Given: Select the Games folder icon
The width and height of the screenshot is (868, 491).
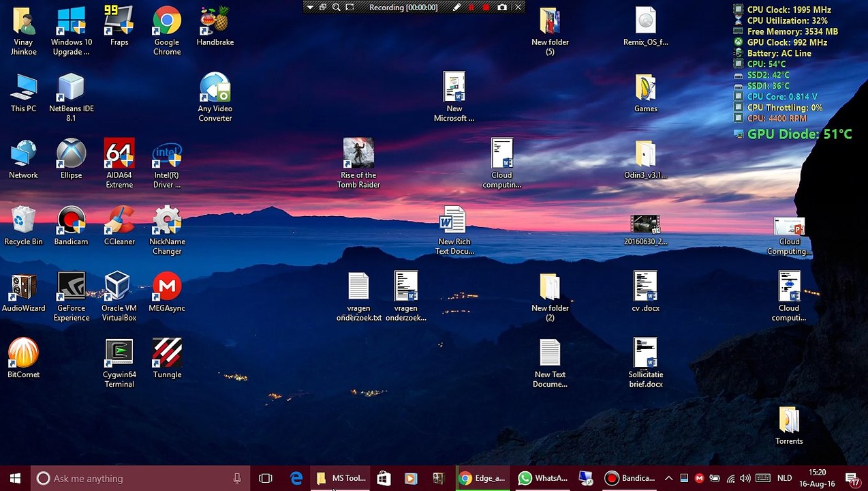Looking at the screenshot, I should tap(645, 93).
